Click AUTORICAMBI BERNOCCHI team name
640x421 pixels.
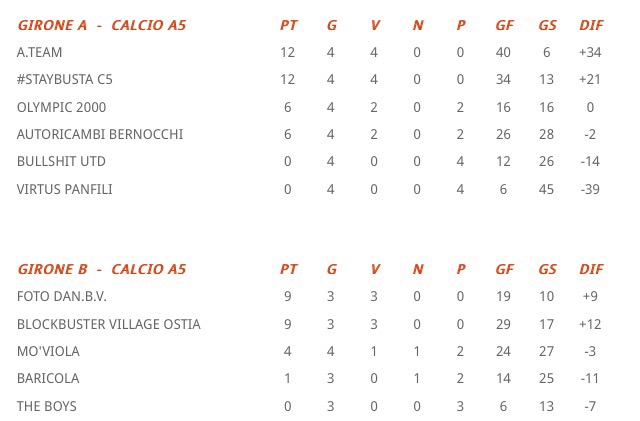[100, 134]
